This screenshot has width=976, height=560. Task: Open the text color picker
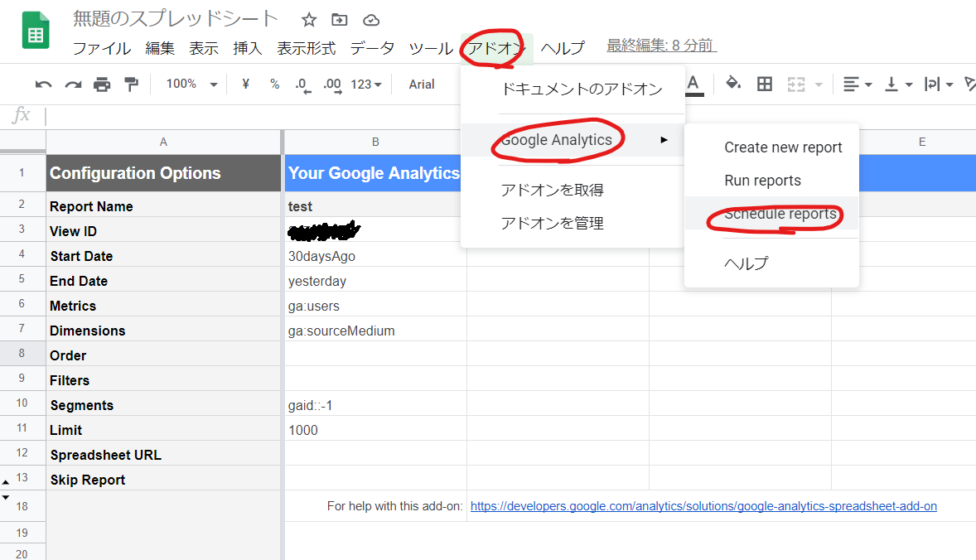694,84
